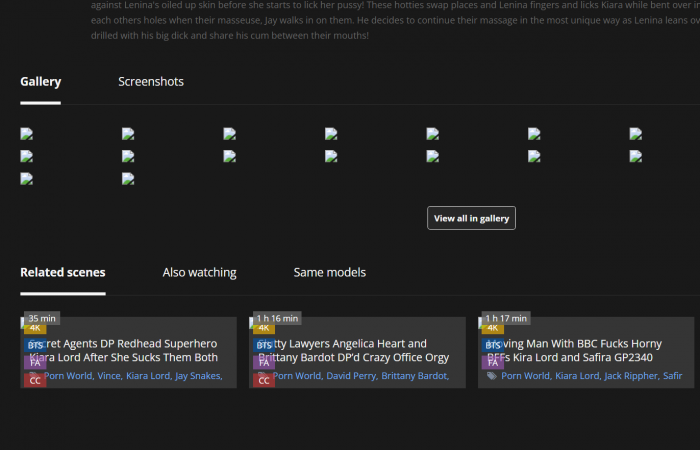The image size is (700, 450).
Task: Switch to the Screenshots tab
Action: click(151, 82)
